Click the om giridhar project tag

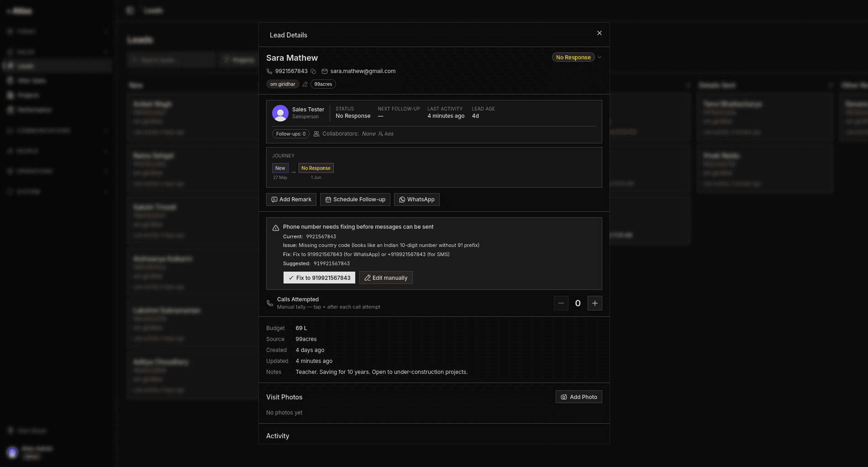[283, 84]
